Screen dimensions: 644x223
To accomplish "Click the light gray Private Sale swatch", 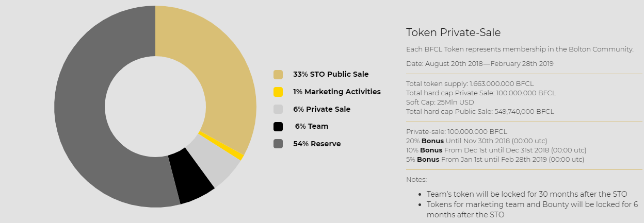I will pos(278,109).
